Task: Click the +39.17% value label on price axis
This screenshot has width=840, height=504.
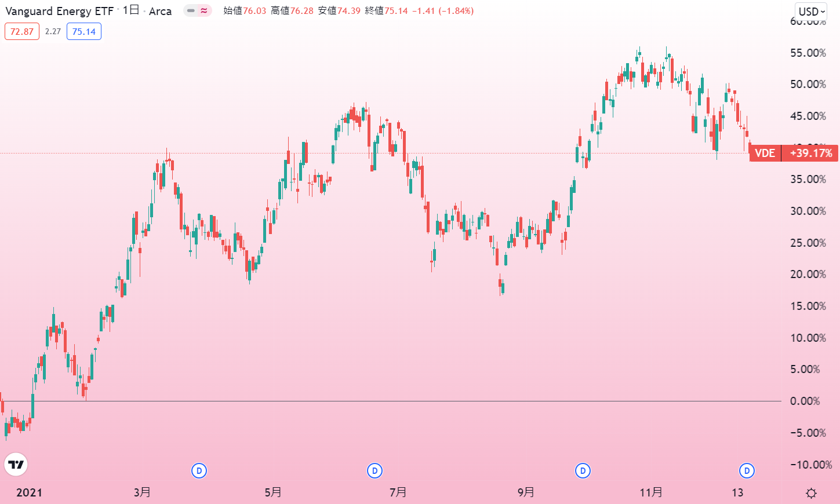Action: point(810,153)
